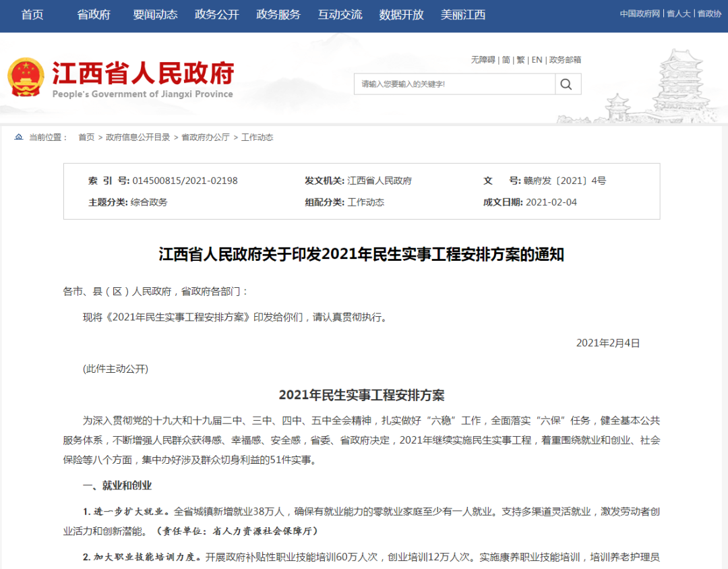Click the English subtitle People's Government of Jiangxi Province
The image size is (728, 569).
(142, 94)
